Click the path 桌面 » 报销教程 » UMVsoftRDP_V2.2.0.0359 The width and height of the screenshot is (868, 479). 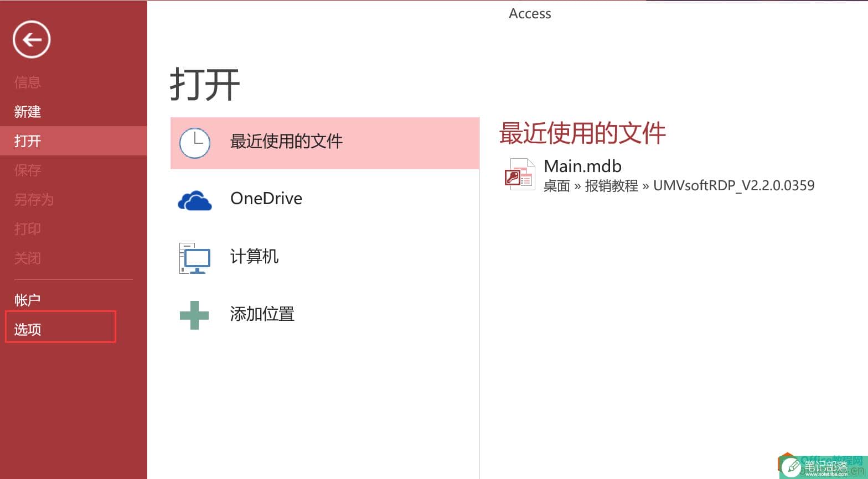(679, 185)
